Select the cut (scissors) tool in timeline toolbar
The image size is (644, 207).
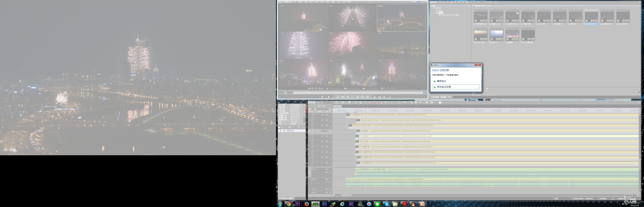coord(356,102)
